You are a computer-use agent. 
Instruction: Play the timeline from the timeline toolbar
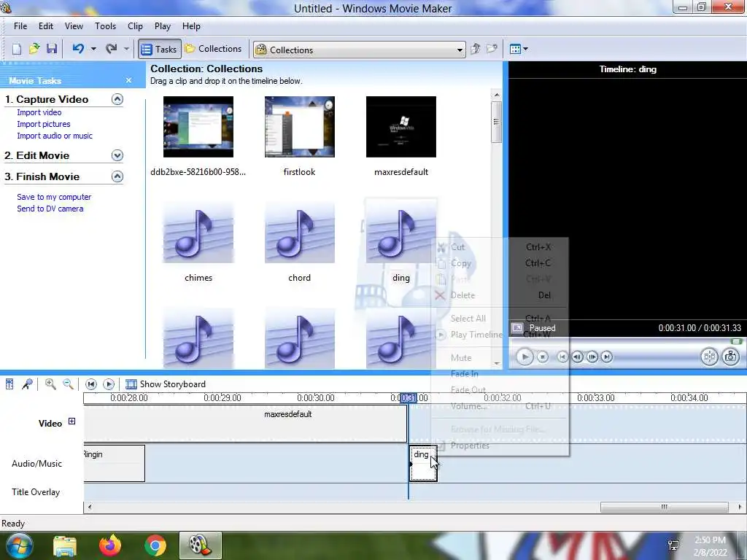pos(109,384)
